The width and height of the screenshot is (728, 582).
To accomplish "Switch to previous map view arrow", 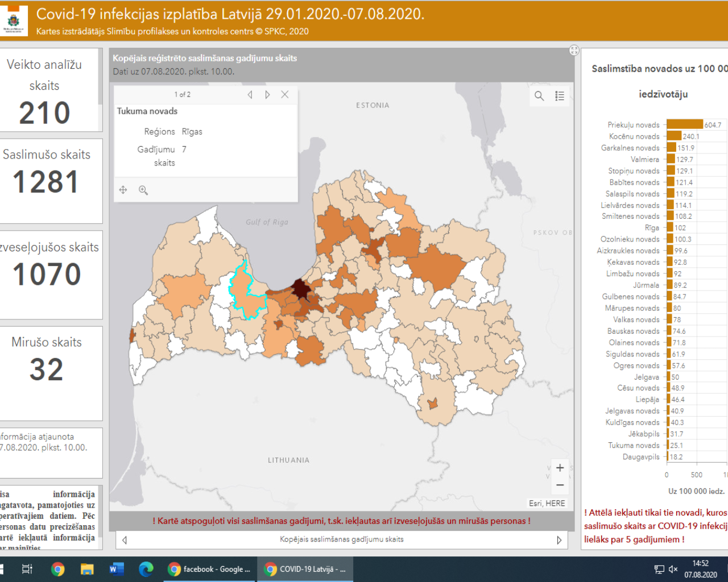I will click(x=125, y=540).
